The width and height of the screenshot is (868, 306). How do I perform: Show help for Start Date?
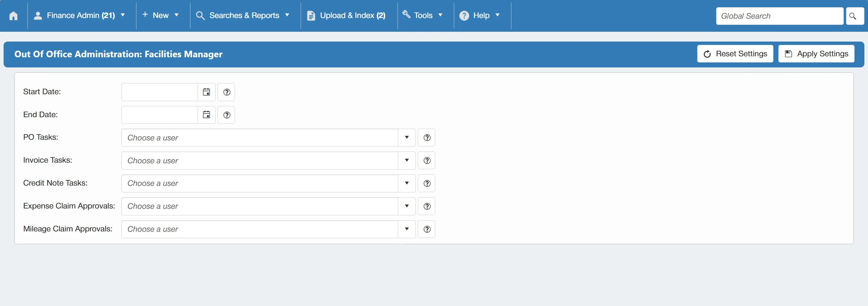226,92
